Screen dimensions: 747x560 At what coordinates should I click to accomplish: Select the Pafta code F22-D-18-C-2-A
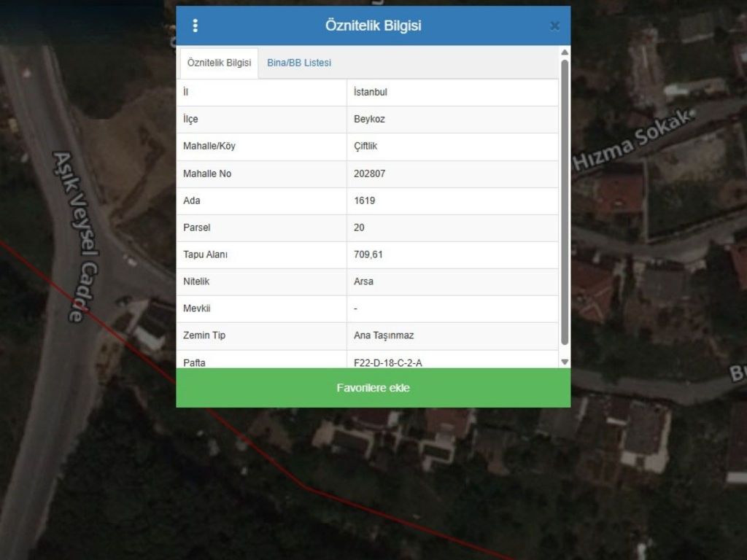point(388,362)
